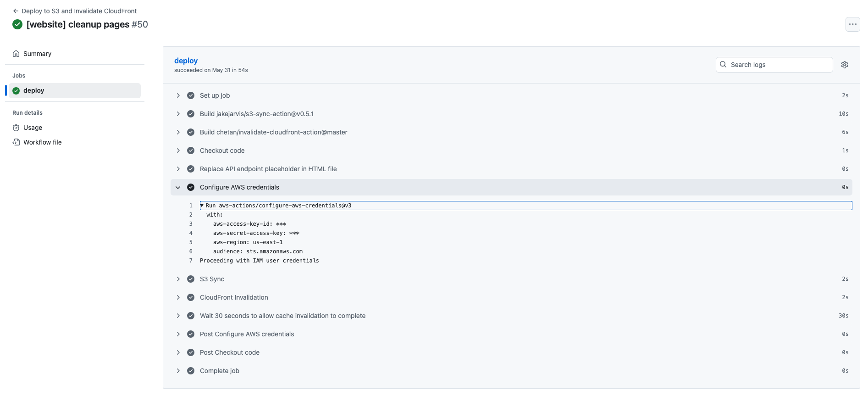Expand the Complete job step
This screenshot has height=396, width=868.
pos(511,371)
